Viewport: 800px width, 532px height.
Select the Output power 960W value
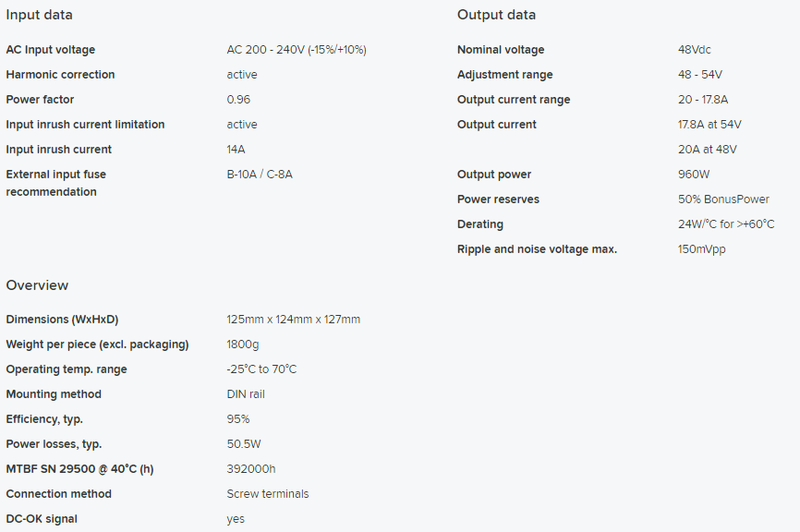[x=694, y=175]
